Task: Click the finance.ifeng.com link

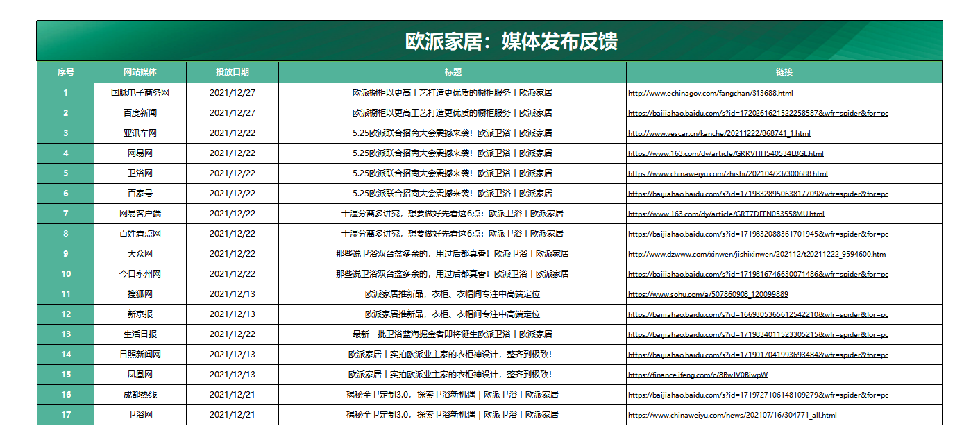Action: tap(698, 375)
